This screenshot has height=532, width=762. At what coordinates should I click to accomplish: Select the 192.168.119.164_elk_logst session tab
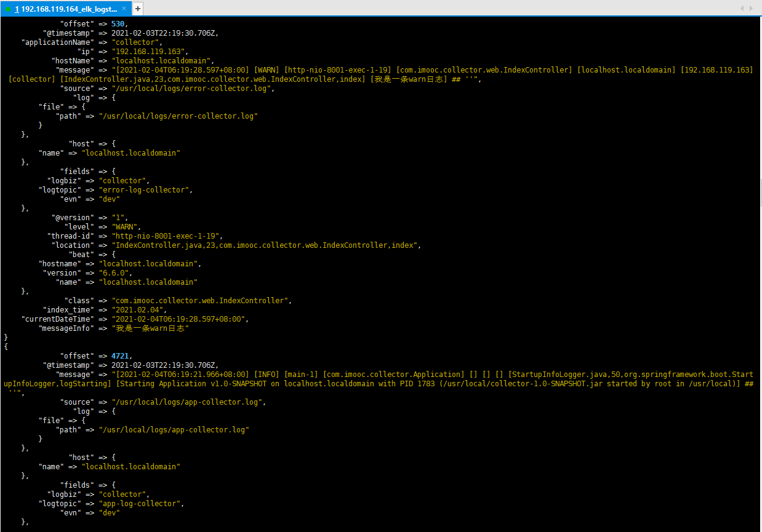tap(65, 9)
